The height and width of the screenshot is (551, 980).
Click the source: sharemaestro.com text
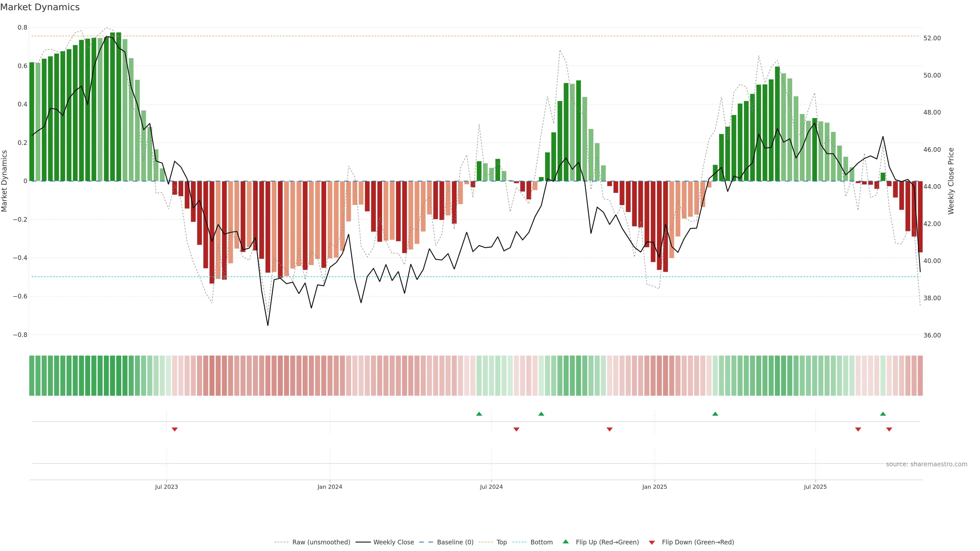point(926,464)
